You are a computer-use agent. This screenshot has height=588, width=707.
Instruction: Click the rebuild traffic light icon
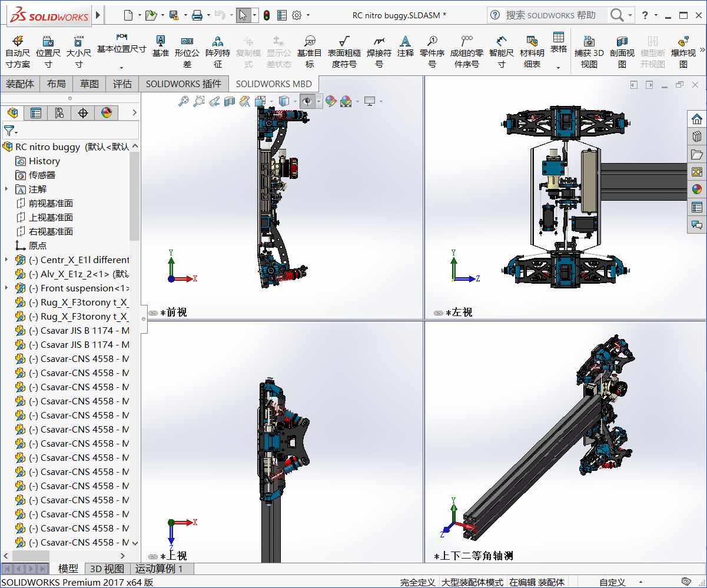pyautogui.click(x=267, y=15)
